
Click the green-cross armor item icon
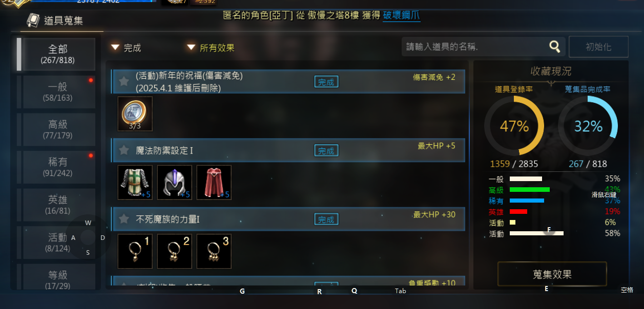[x=135, y=182]
